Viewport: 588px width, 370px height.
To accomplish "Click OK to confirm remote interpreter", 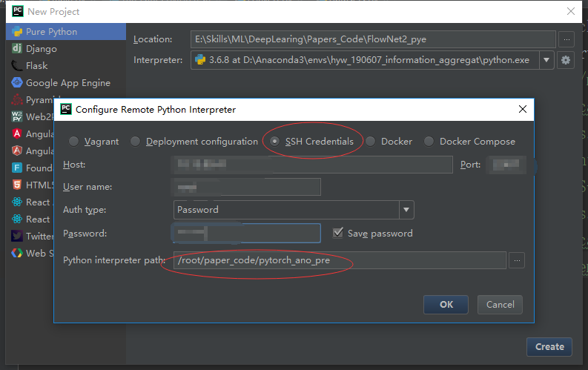I will pos(446,305).
